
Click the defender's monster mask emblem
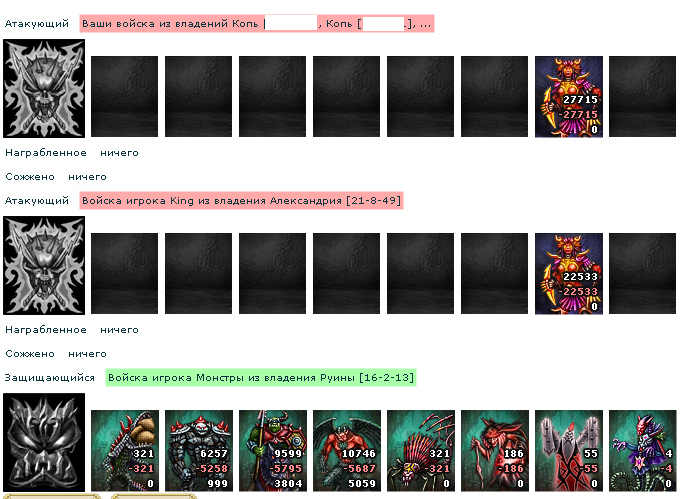click(x=44, y=442)
